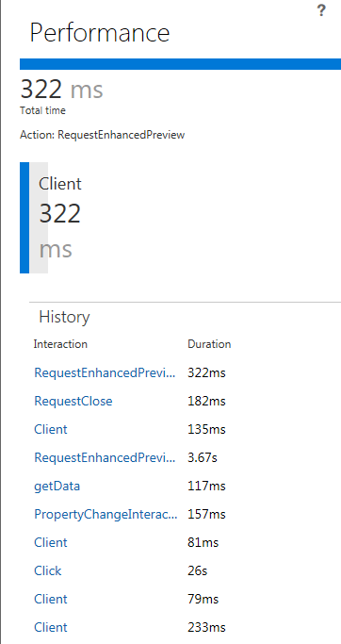Select the Client interaction lasting 135ms
This screenshot has width=341, height=644.
tap(51, 429)
